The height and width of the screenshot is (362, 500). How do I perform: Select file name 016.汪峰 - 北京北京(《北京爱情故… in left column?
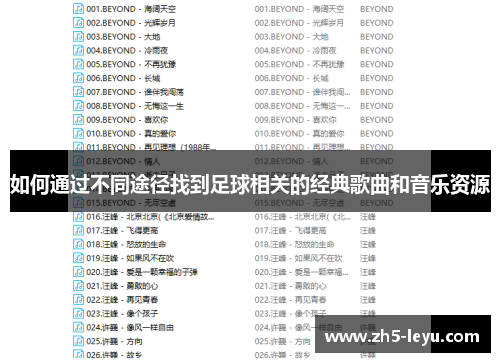(x=150, y=217)
